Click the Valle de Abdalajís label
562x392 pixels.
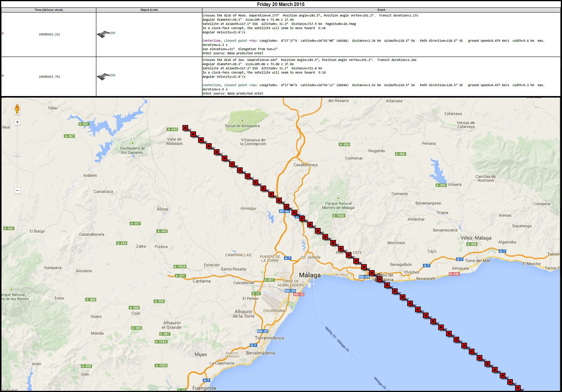pyautogui.click(x=174, y=141)
